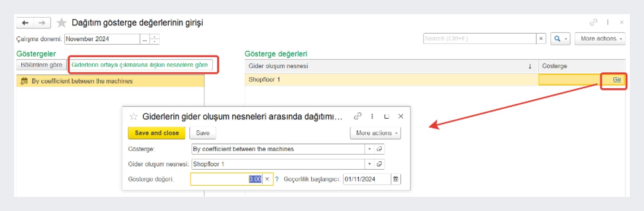Select By coefficient between the machines item
644x211 pixels.
[82, 81]
